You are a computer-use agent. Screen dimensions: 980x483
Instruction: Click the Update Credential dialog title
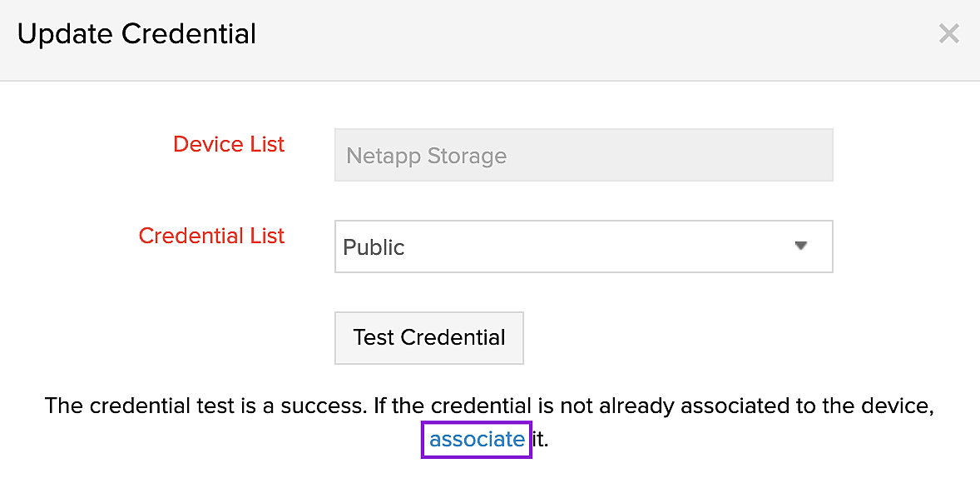point(136,34)
